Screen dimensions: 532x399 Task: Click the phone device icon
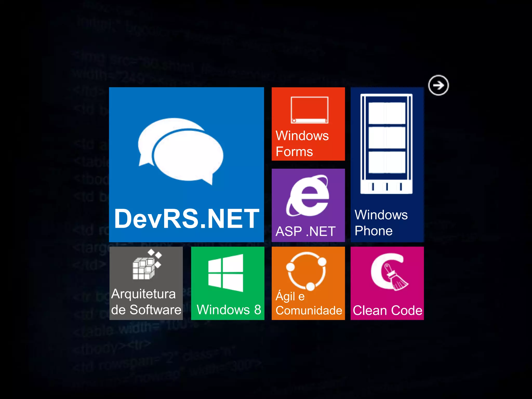click(x=386, y=144)
